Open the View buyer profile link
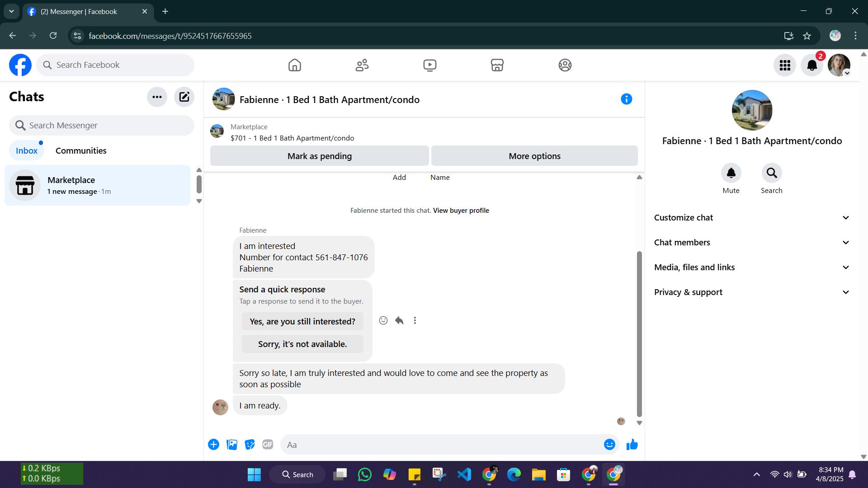Viewport: 868px width, 488px height. 461,211
